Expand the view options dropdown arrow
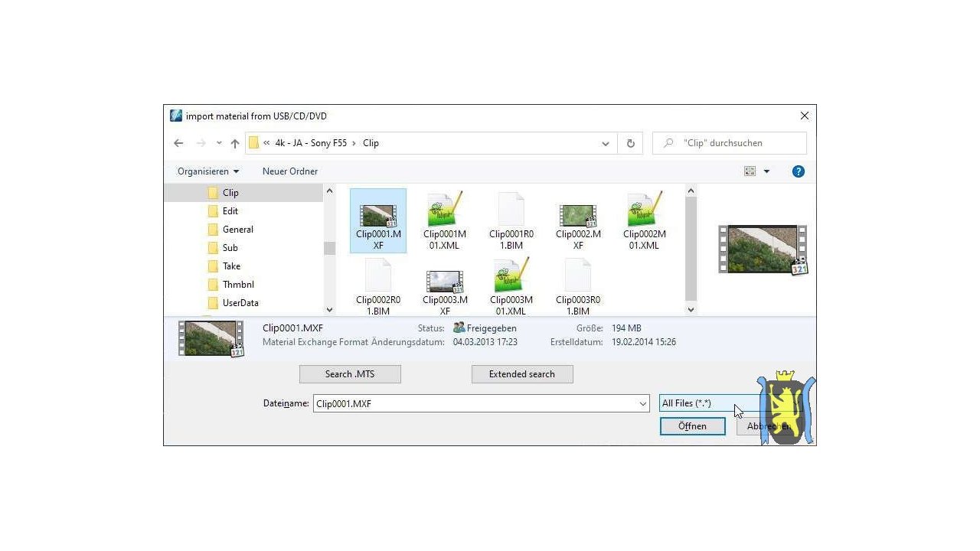 coord(766,171)
